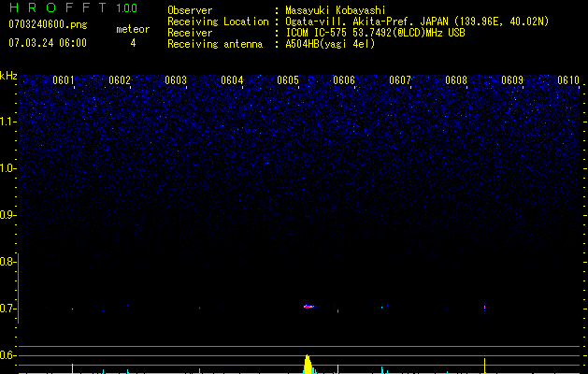Click the large yellow signal peak at bottom
Screen dimensions: 588x374
click(x=308, y=365)
